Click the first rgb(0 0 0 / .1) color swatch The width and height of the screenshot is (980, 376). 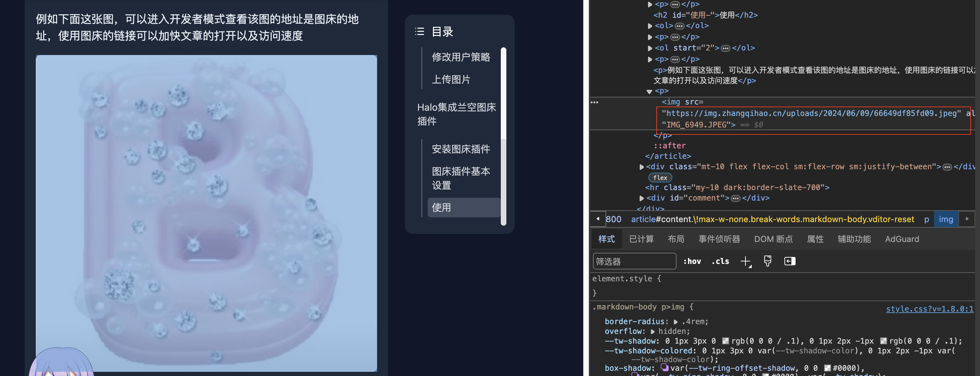[726, 341]
